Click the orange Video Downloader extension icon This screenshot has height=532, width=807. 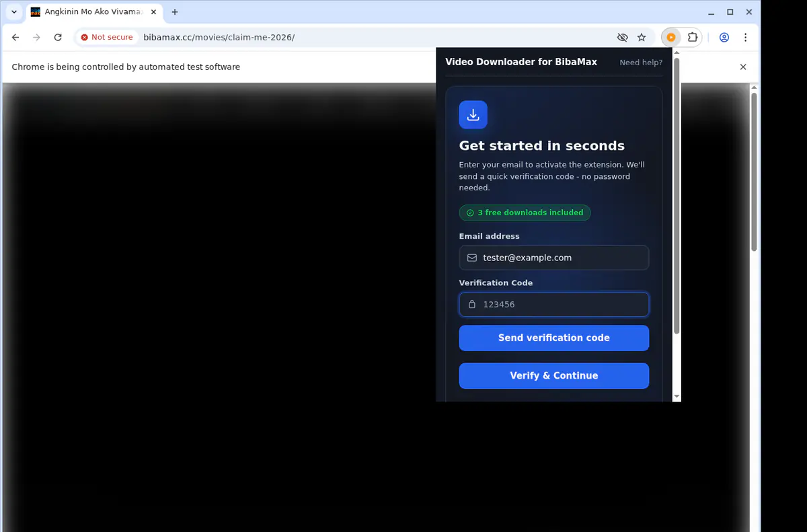(671, 38)
